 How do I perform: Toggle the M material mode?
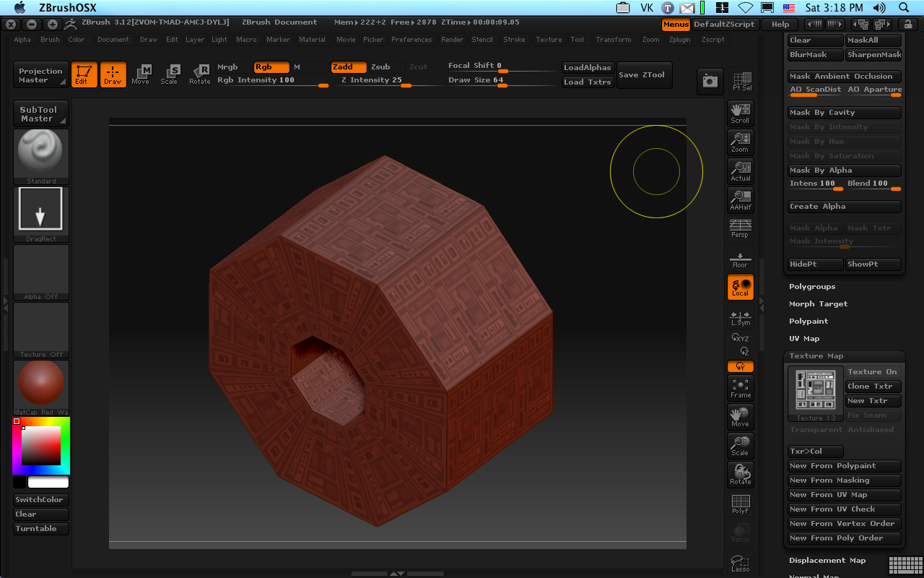point(308,67)
